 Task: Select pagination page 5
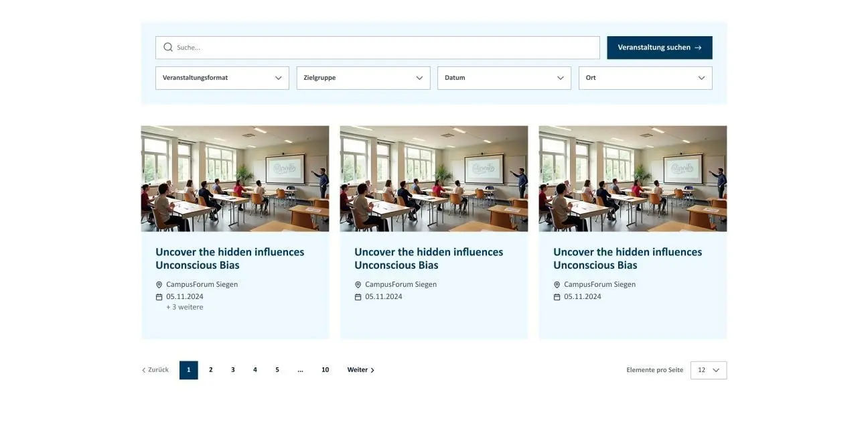point(277,370)
